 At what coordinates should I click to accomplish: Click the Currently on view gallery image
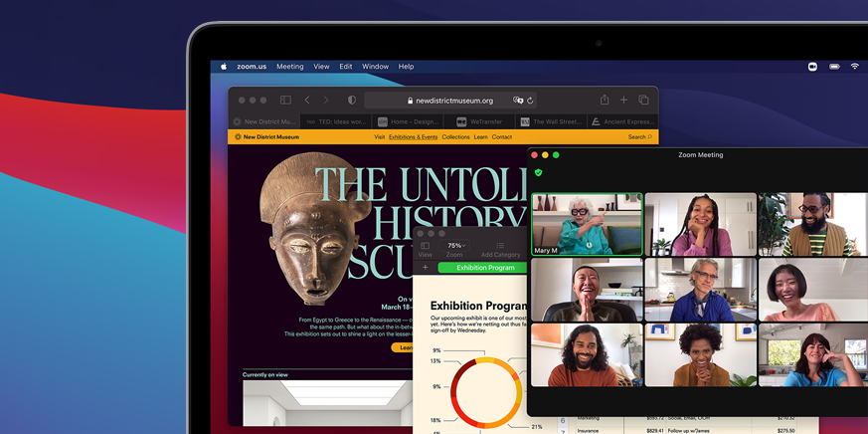[x=328, y=402]
